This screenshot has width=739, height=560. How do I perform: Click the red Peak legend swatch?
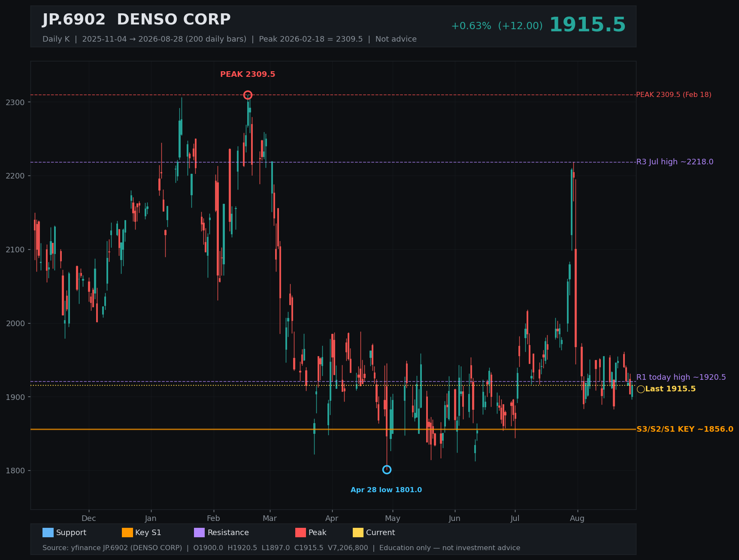point(300,533)
